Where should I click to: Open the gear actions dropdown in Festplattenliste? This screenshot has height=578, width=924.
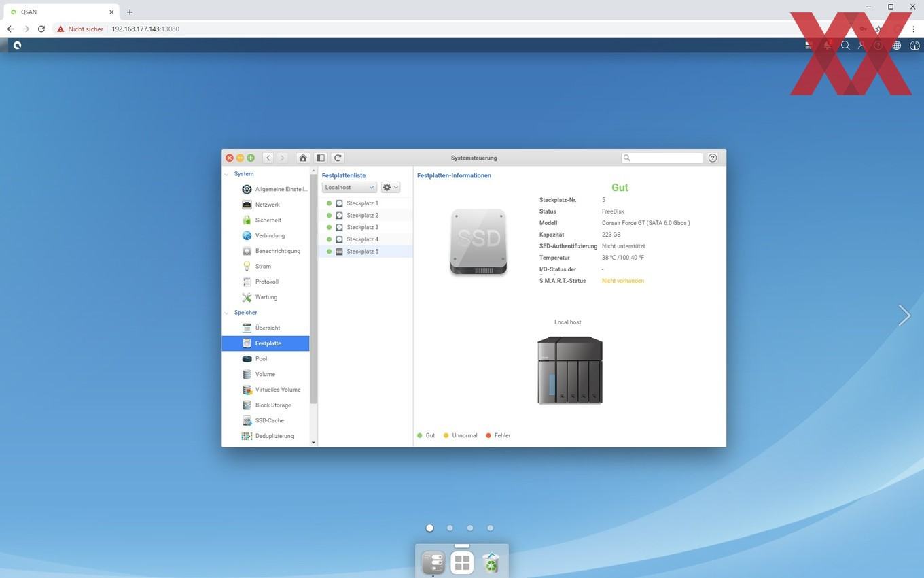(x=391, y=187)
